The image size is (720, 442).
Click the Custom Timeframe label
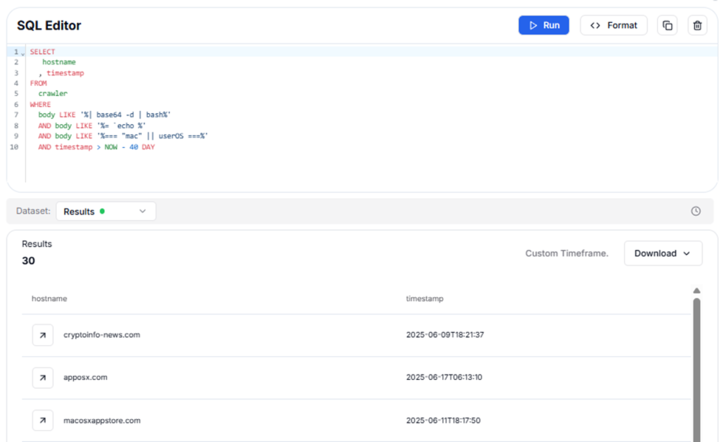(567, 253)
